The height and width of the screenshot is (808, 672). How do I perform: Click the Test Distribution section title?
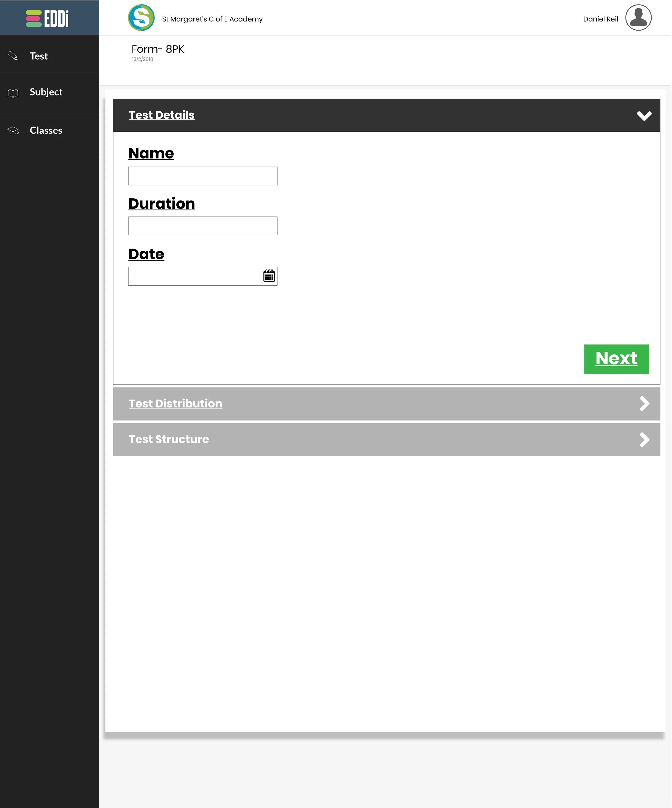(x=176, y=403)
